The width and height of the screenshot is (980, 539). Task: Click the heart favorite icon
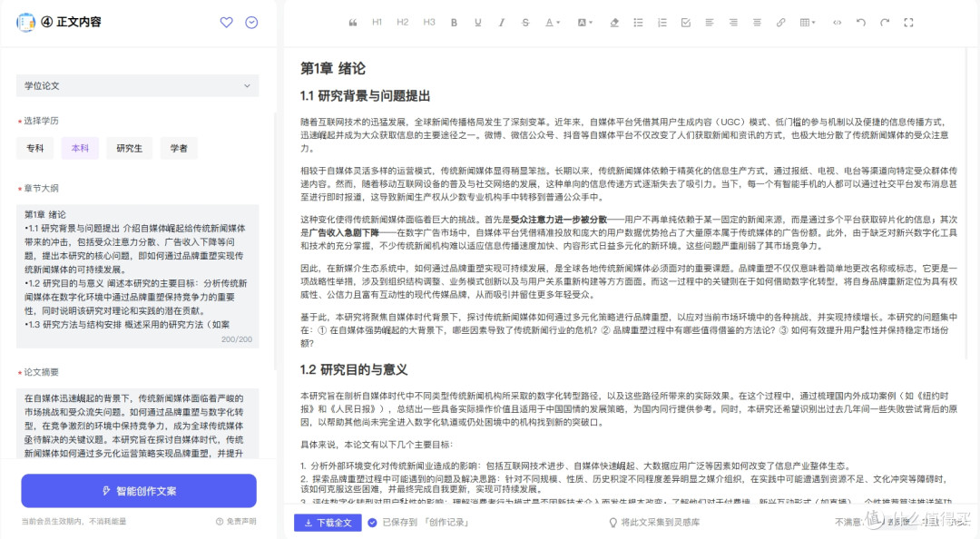click(x=226, y=23)
